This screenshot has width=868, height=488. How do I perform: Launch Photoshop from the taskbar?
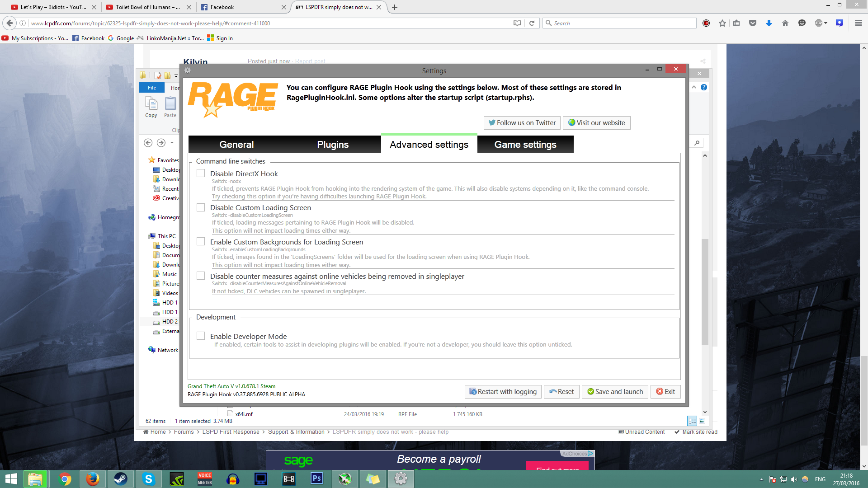[x=316, y=479]
